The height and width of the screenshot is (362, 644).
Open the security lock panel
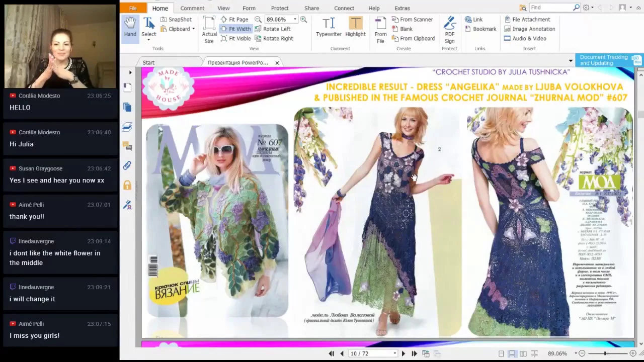coord(127,185)
